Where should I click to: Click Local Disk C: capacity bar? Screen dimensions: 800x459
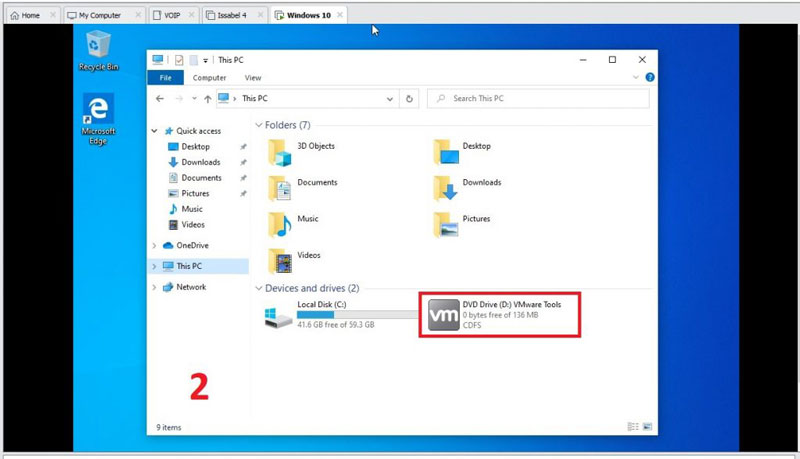[x=357, y=315]
